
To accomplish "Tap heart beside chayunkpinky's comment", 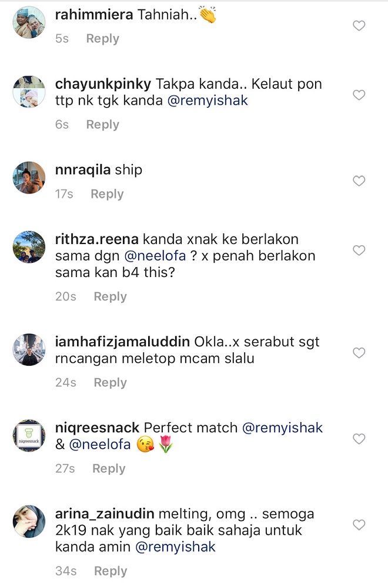I will 359,95.
